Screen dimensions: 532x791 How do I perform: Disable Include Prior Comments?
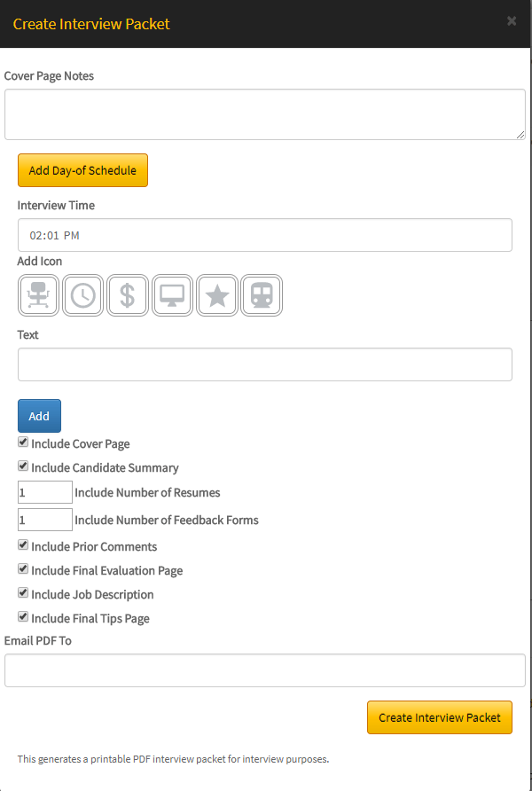[23, 545]
